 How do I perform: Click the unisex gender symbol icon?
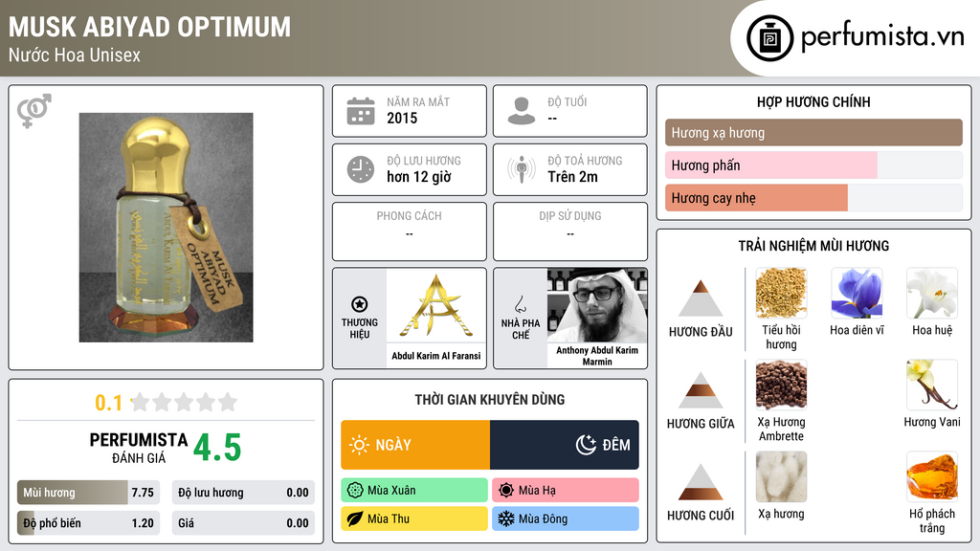coord(34,110)
